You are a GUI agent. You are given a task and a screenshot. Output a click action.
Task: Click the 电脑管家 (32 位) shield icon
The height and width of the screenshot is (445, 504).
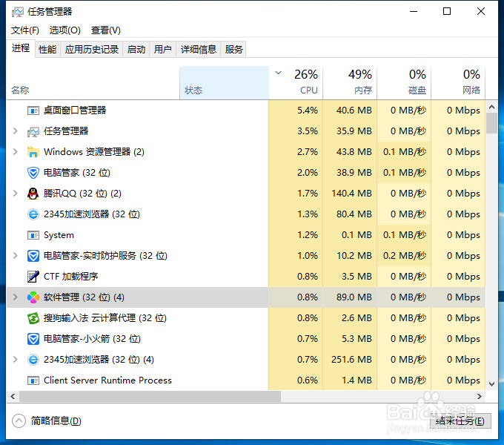coord(33,173)
